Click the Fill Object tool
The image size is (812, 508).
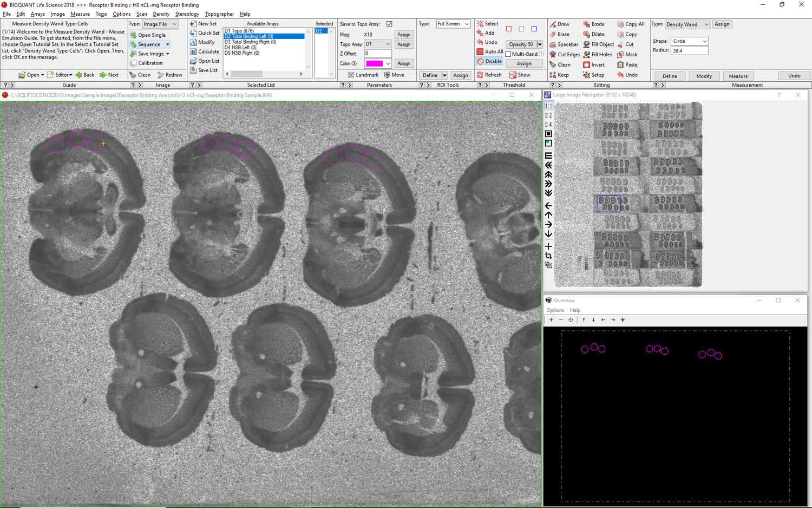[x=599, y=44]
